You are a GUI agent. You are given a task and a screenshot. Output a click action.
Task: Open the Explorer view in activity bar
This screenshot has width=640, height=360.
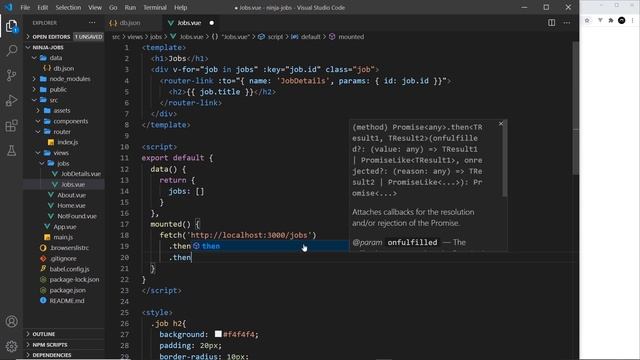coord(11,26)
